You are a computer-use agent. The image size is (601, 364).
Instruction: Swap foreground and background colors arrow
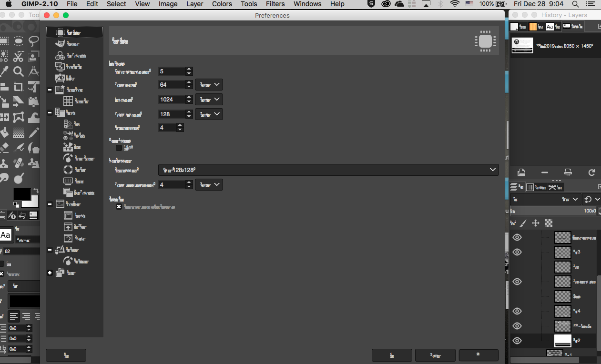click(35, 191)
